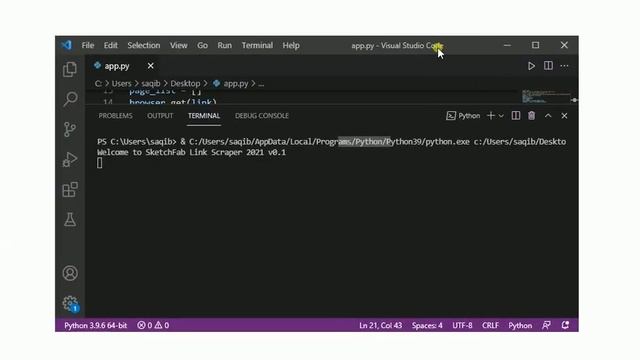The width and height of the screenshot is (640, 360).
Task: Switch to the DEBUG CONSOLE tab
Action: (x=262, y=116)
